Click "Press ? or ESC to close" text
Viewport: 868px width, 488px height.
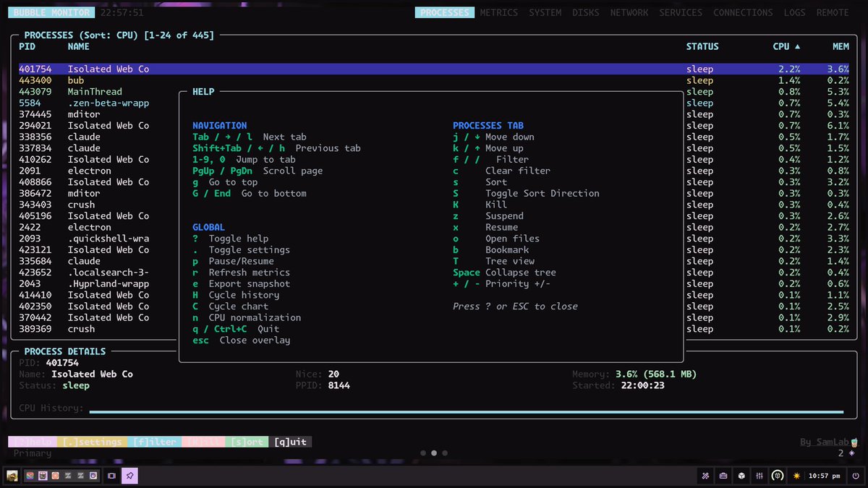[x=515, y=307]
